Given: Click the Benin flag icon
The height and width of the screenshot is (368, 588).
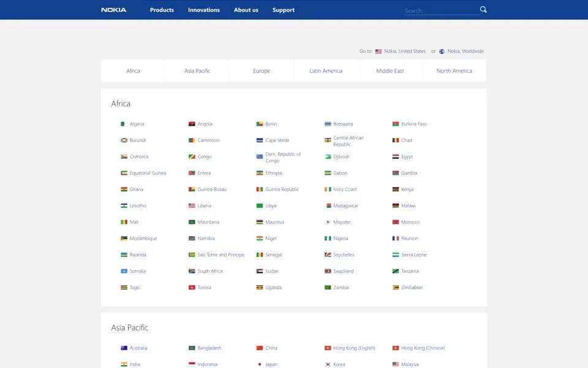Looking at the screenshot, I should coord(260,124).
